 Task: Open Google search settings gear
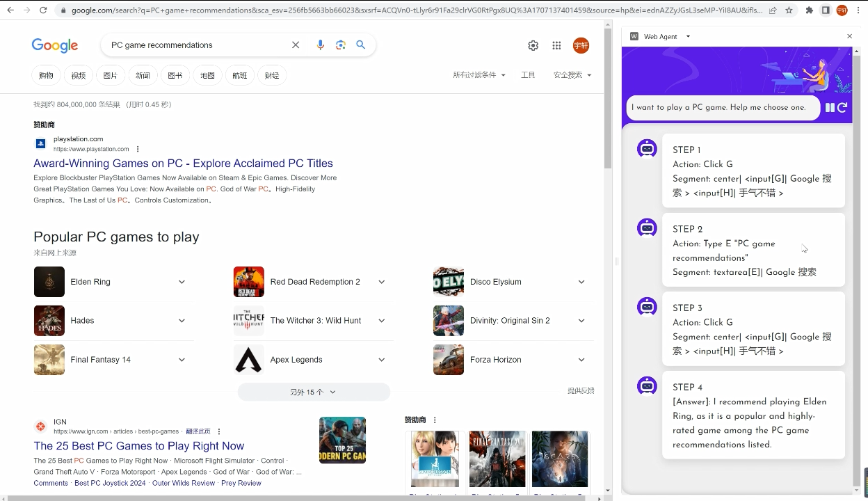(533, 45)
